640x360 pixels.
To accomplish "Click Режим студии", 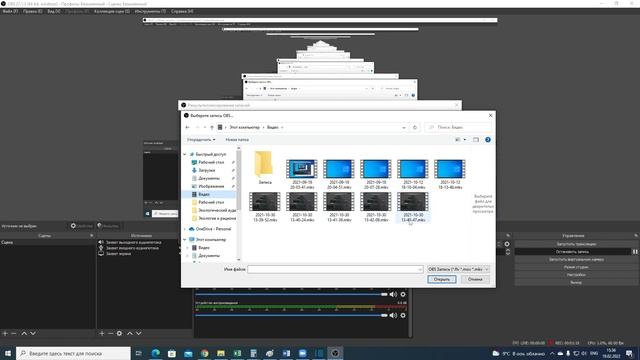I will 576,267.
